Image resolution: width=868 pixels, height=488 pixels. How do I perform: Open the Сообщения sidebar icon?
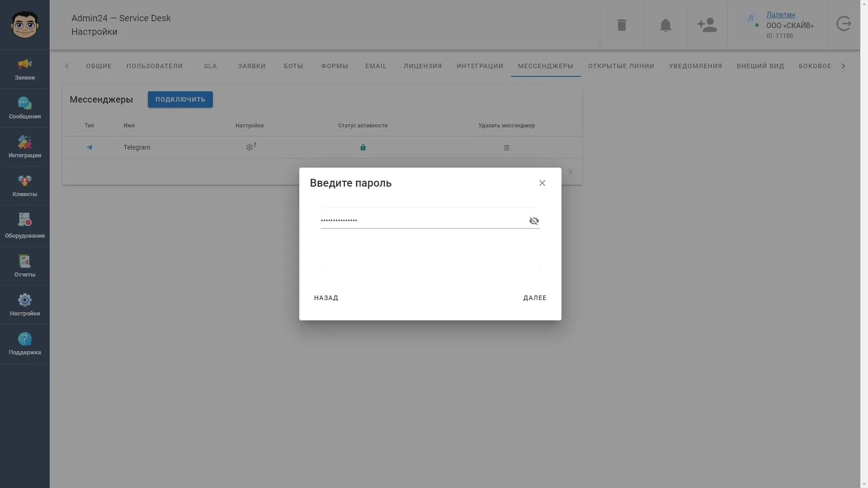(25, 108)
